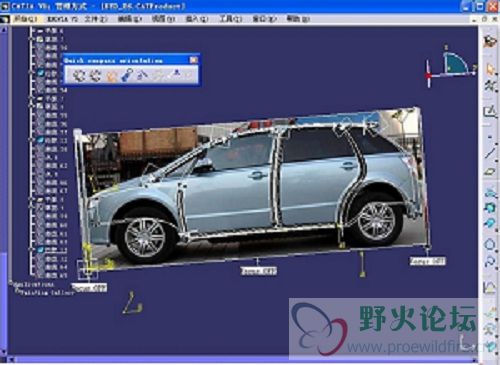This screenshot has height=365, width=500.
Task: Click the scroll-up arrow of the left scrollbar
Action: [x=4, y=30]
